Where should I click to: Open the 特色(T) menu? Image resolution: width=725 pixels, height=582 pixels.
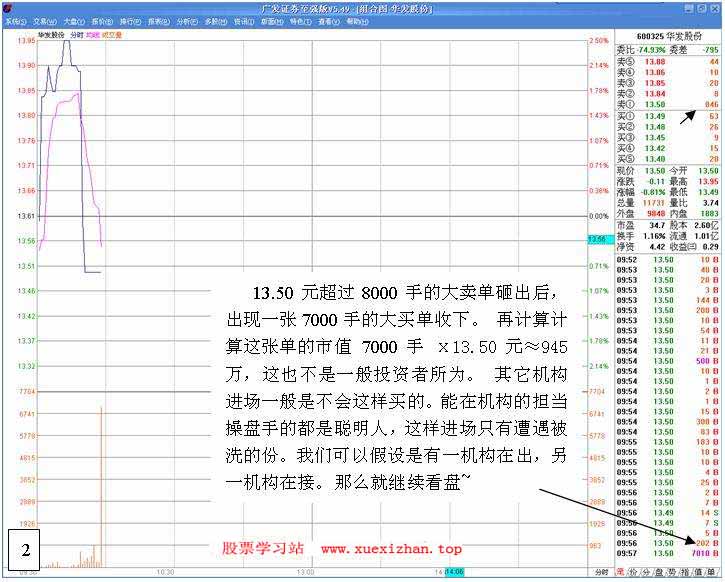coord(301,21)
